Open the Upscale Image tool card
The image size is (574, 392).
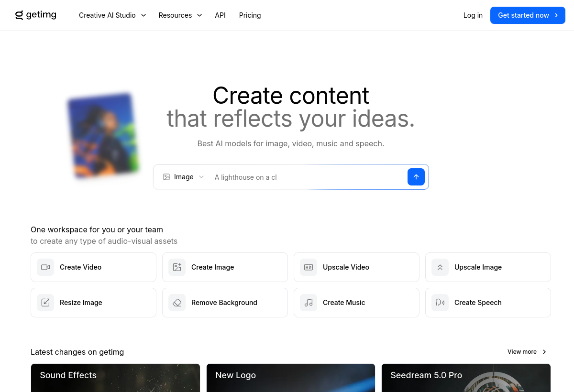pos(488,267)
